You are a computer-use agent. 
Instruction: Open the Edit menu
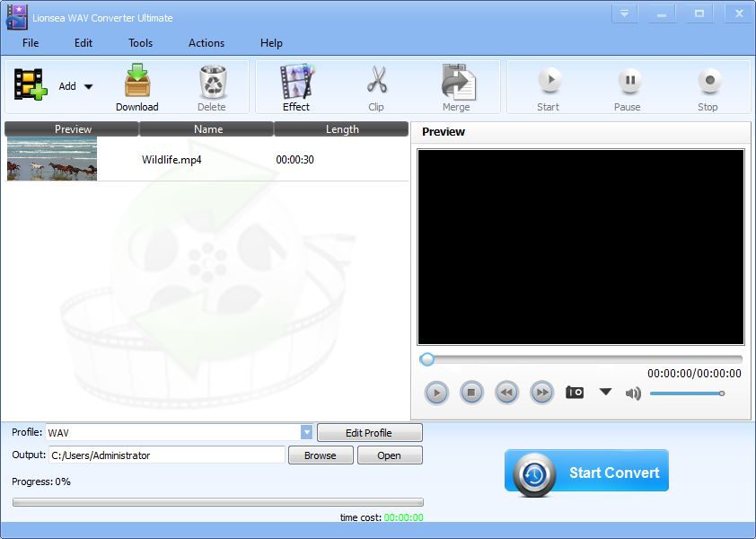click(x=84, y=43)
